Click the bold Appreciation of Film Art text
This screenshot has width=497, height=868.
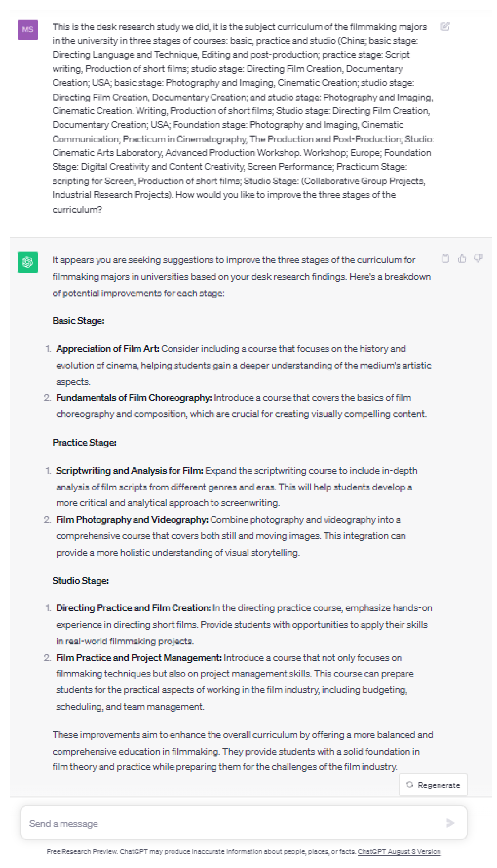[x=108, y=349]
